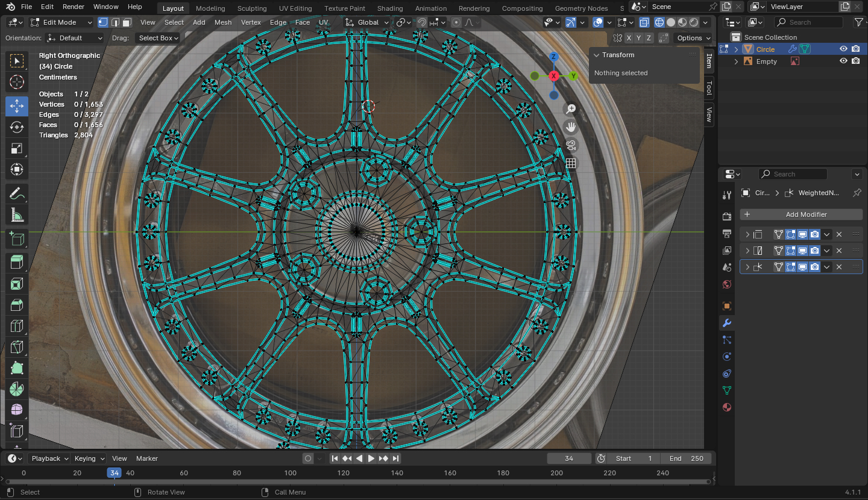
Task: Toggle X-ray in viewport header
Action: [644, 22]
